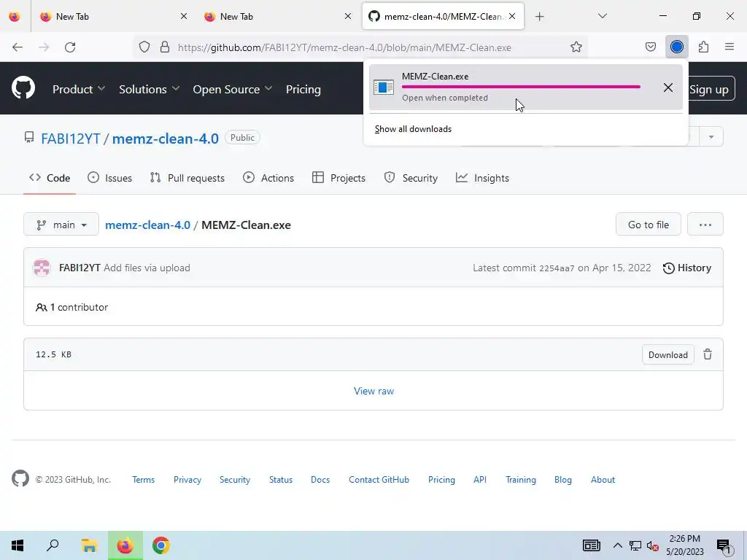
Task: Click Go to file button
Action: point(648,225)
